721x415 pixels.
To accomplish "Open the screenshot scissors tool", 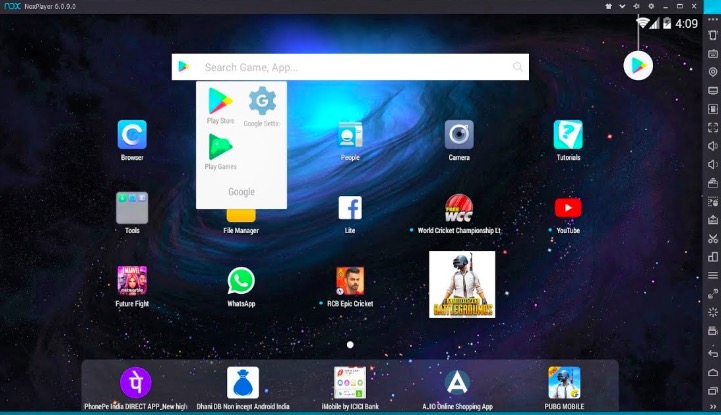I will coord(713,239).
